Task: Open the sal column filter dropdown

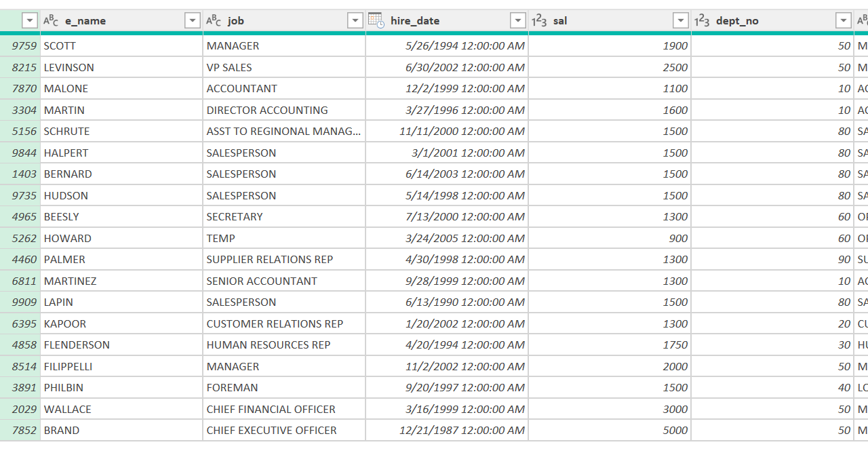Action: (x=681, y=21)
